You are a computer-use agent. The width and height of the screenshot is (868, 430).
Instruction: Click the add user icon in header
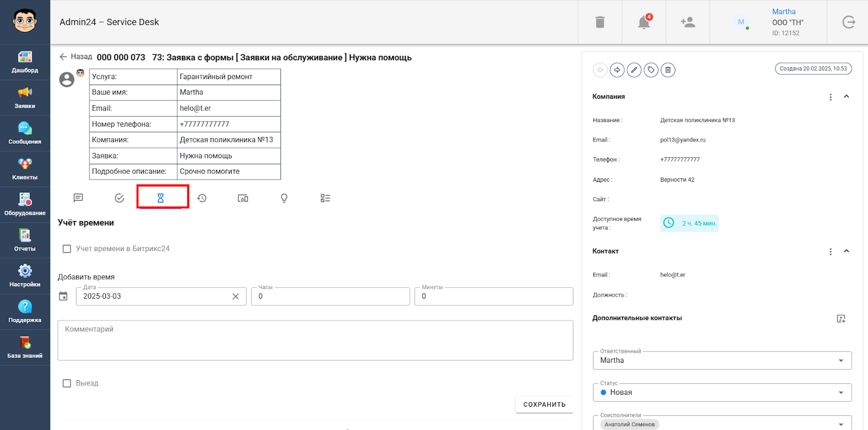(x=688, y=22)
